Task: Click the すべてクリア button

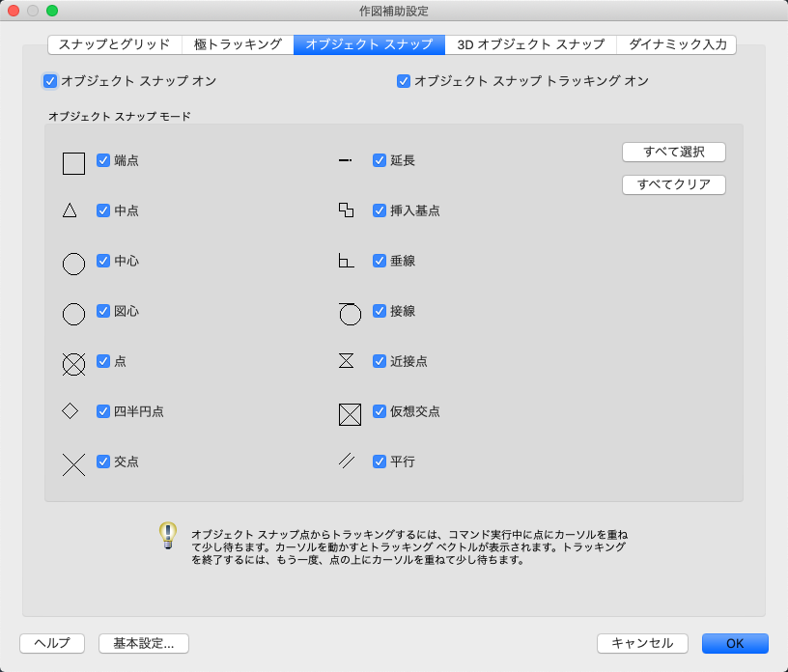Action: (x=674, y=184)
